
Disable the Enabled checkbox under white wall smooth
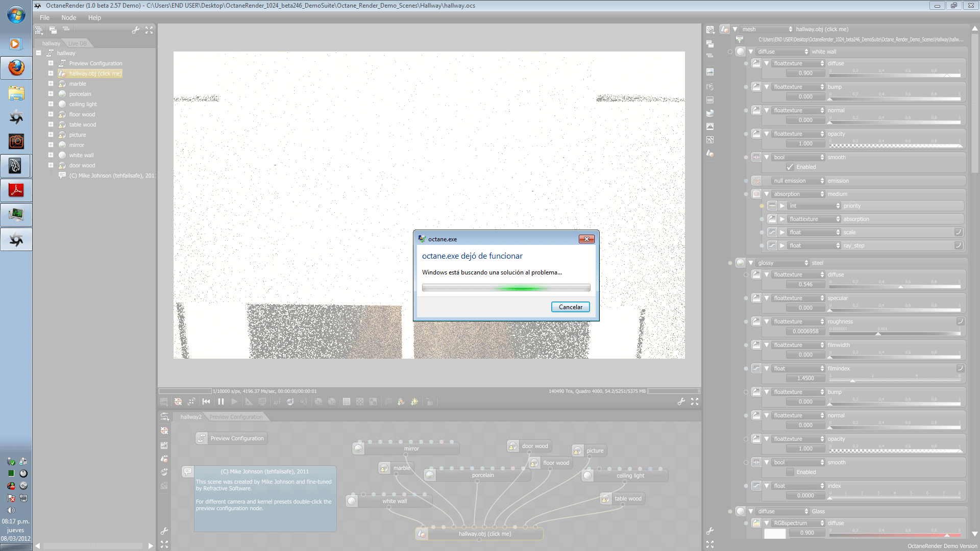pos(790,167)
